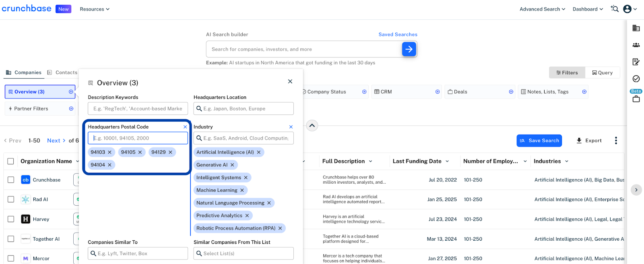Select the Rad AI row checkbox
Viewport: 644px width, 264px height.
pos(11,199)
